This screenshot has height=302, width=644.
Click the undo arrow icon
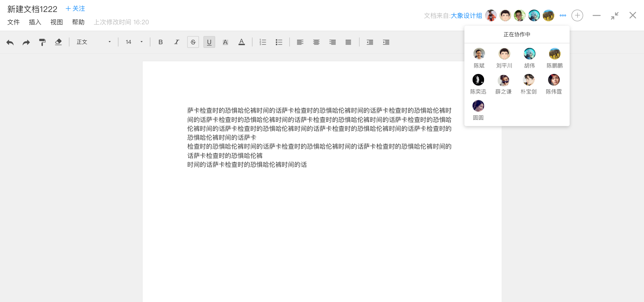point(10,42)
